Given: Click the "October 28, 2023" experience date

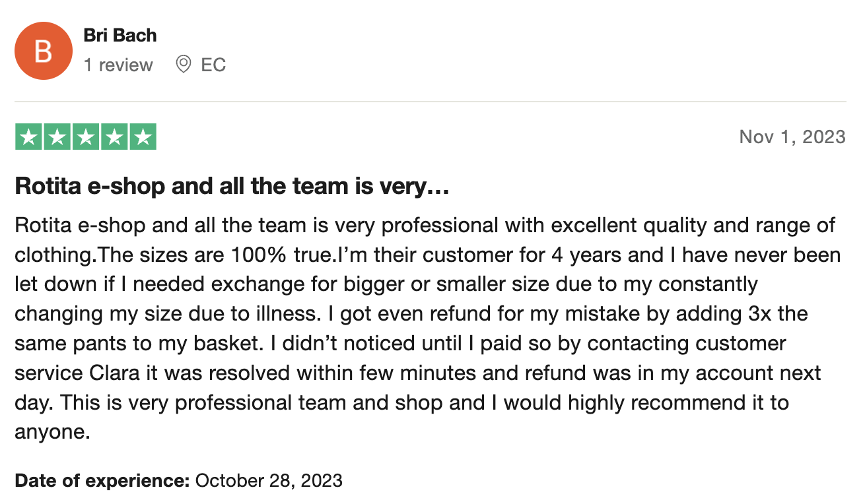Looking at the screenshot, I should coord(269,480).
